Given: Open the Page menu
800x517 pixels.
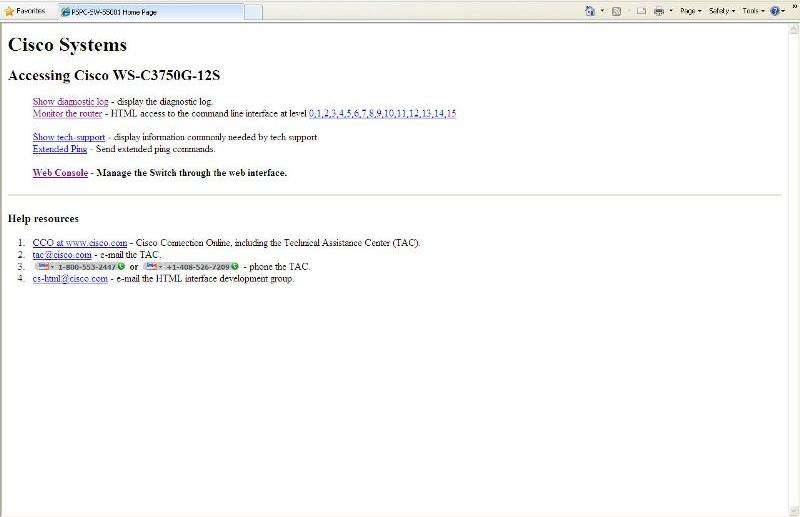Looking at the screenshot, I should click(690, 11).
